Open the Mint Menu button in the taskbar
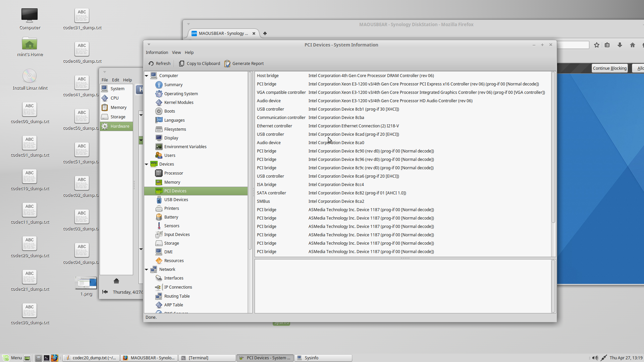The width and height of the screenshot is (644, 362). [x=12, y=358]
